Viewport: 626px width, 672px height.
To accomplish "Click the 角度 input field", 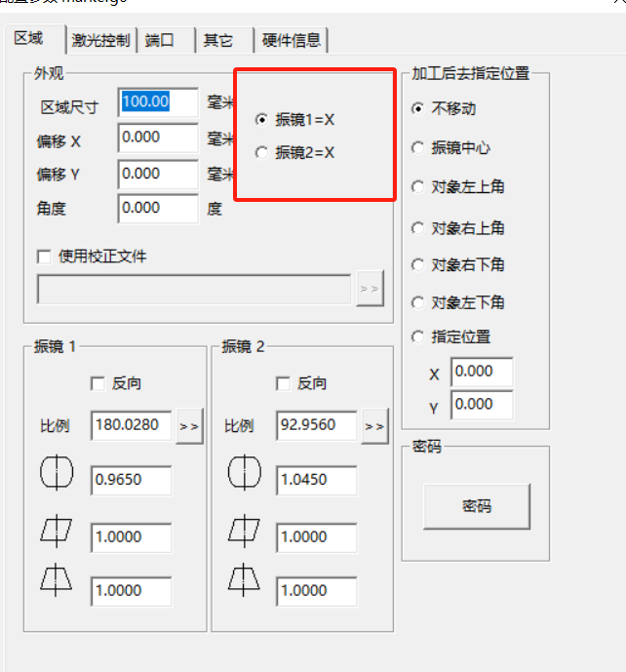I will coord(158,209).
